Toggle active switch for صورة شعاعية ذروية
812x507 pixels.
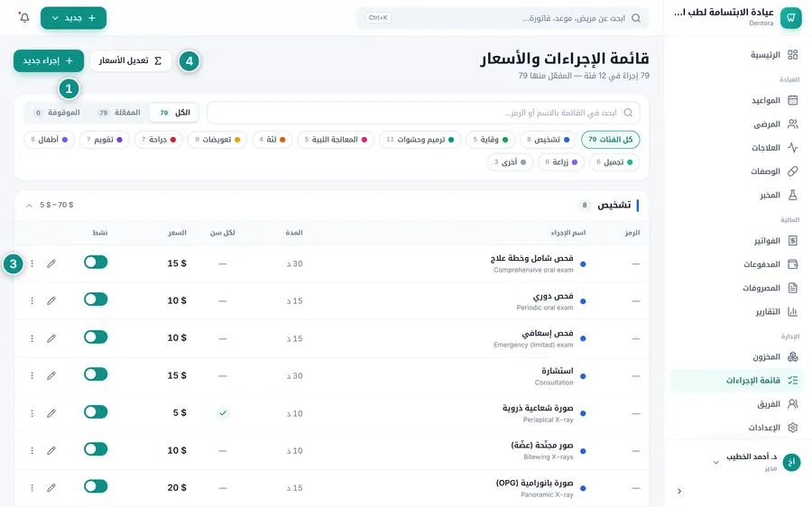(96, 411)
